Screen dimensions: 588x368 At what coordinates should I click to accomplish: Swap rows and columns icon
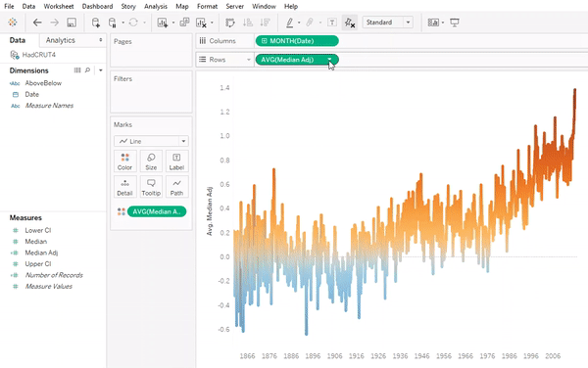tap(230, 23)
